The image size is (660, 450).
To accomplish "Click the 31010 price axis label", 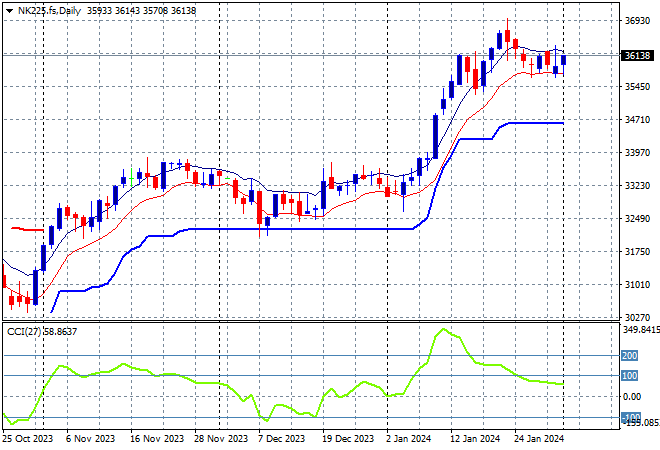I will tap(637, 285).
